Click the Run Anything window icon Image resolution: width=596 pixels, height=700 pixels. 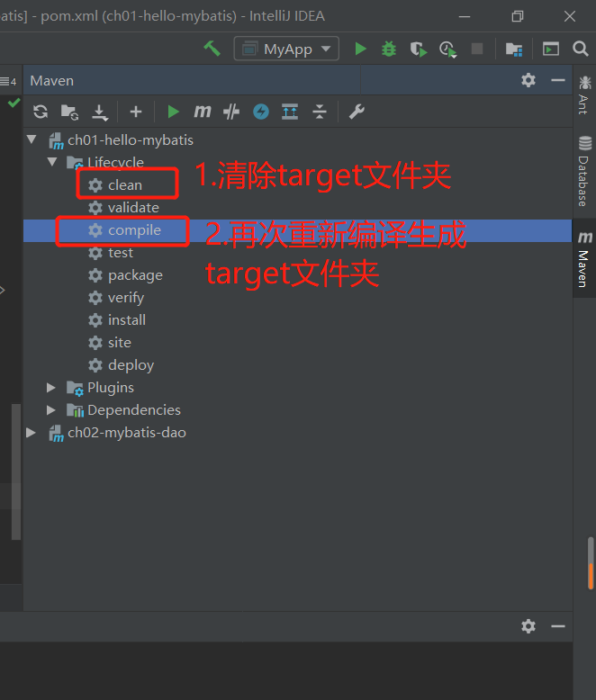pos(550,49)
